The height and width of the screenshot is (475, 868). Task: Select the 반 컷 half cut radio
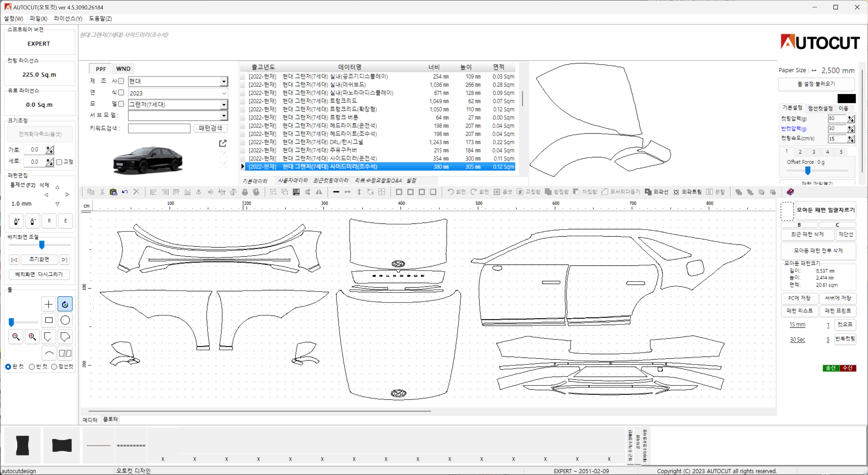[x=32, y=367]
